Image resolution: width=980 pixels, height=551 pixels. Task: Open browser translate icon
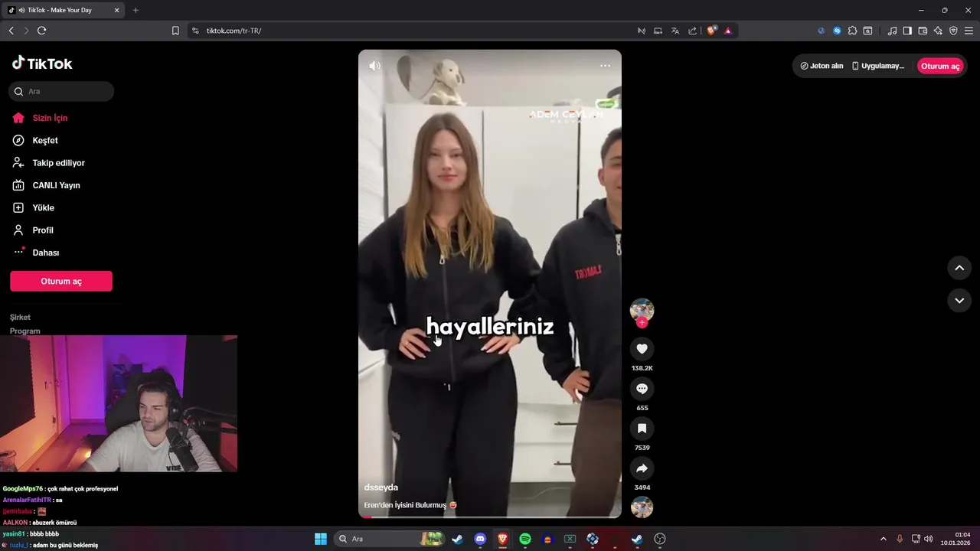pyautogui.click(x=675, y=31)
